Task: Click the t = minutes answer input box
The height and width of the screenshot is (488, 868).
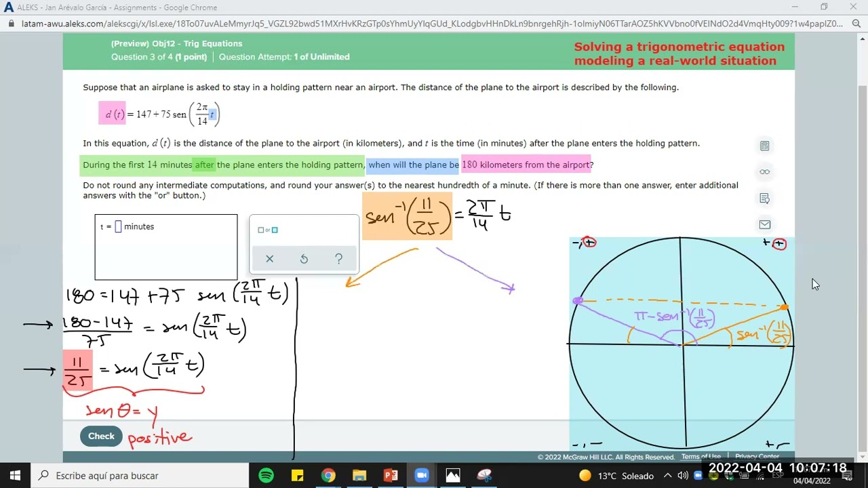Action: pos(118,226)
